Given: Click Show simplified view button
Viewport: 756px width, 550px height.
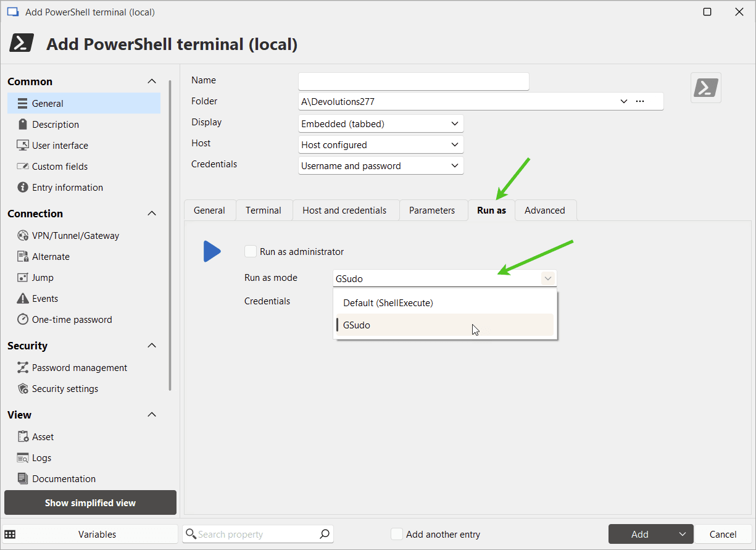Looking at the screenshot, I should 90,502.
